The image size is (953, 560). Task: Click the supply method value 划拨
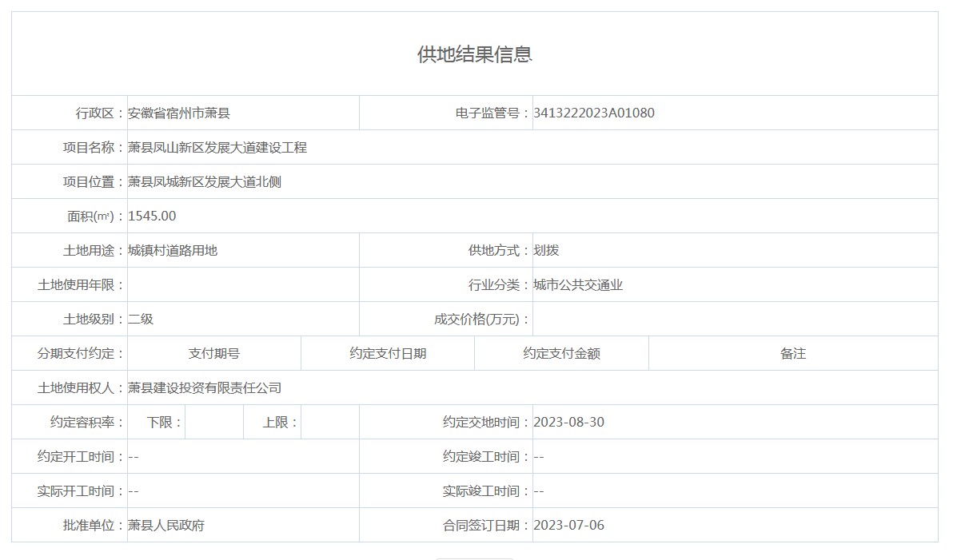coord(546,251)
